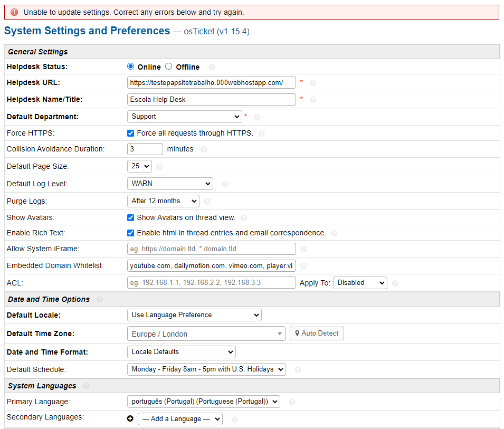Open the Primary Language dropdown
504x429 pixels.
click(203, 402)
